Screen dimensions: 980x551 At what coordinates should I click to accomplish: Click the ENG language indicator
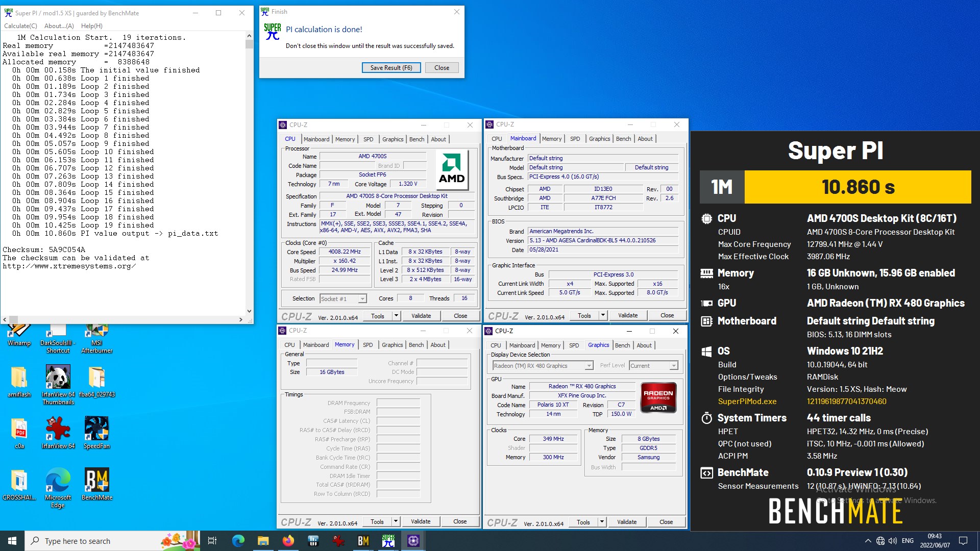tap(908, 541)
